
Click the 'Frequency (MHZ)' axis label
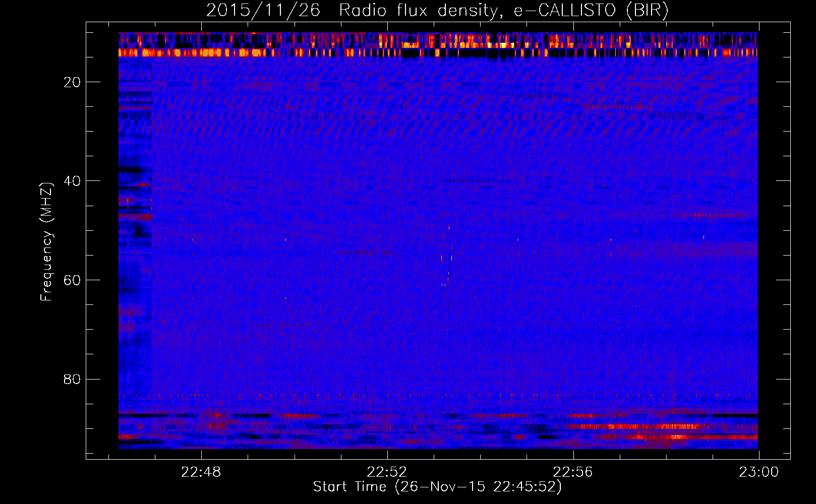(46, 242)
